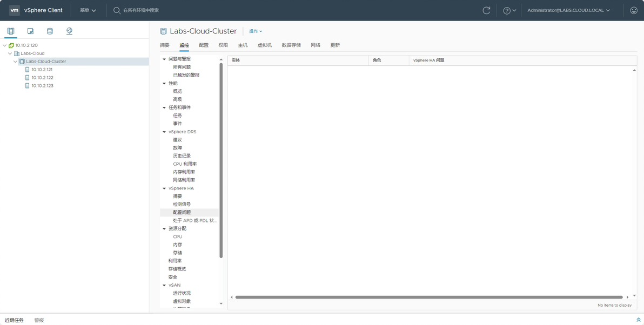Open 所有问题 under issues
This screenshot has width=644, height=325.
click(182, 67)
